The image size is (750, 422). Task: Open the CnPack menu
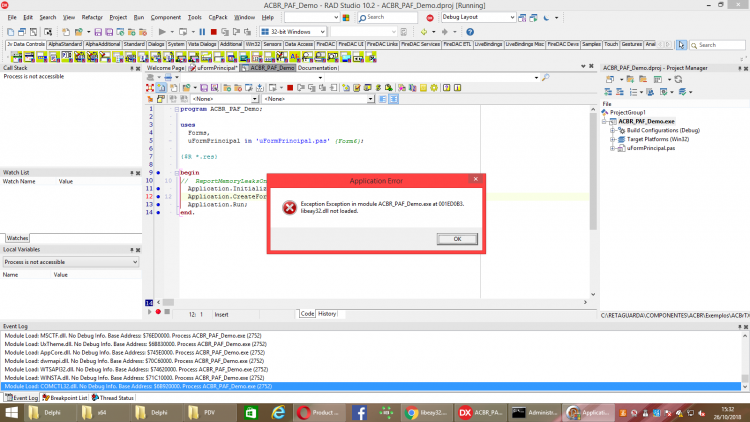click(x=218, y=17)
